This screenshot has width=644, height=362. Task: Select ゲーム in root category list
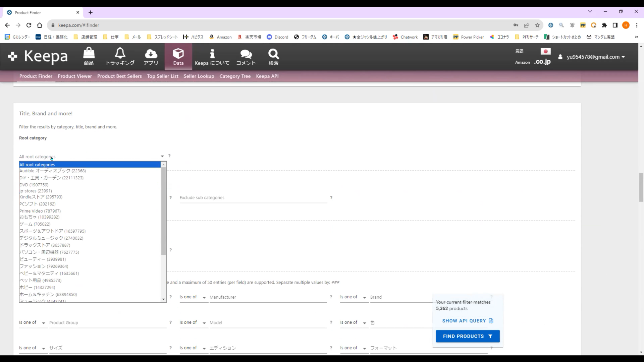[x=35, y=224]
